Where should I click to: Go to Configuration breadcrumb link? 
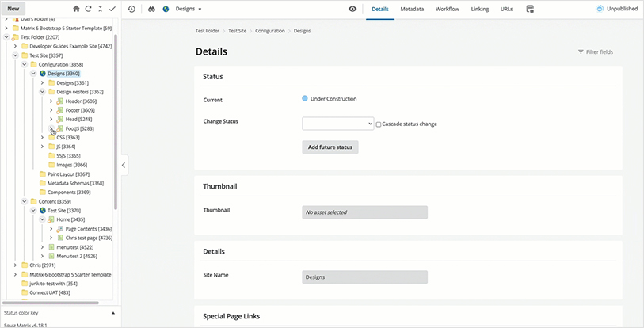point(270,31)
